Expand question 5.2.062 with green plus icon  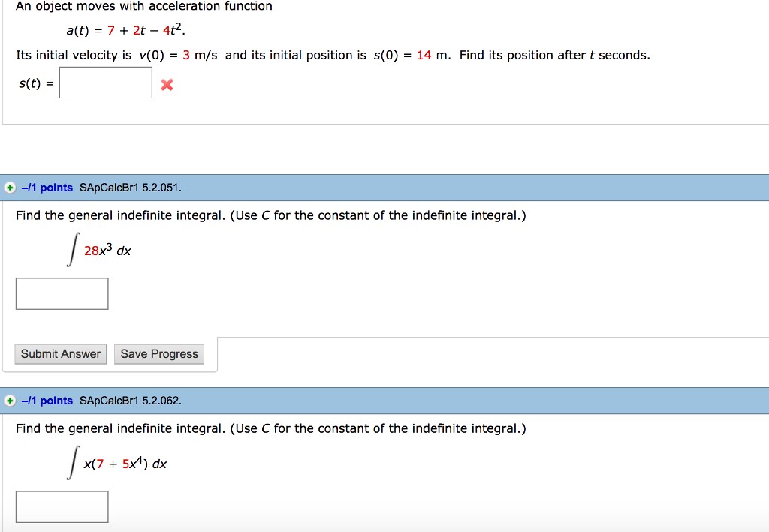10,401
